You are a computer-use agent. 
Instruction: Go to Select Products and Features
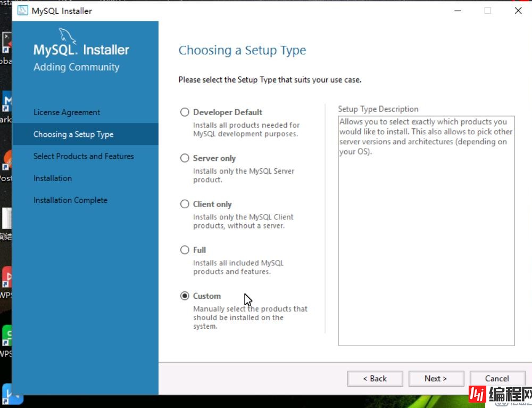pyautogui.click(x=84, y=156)
